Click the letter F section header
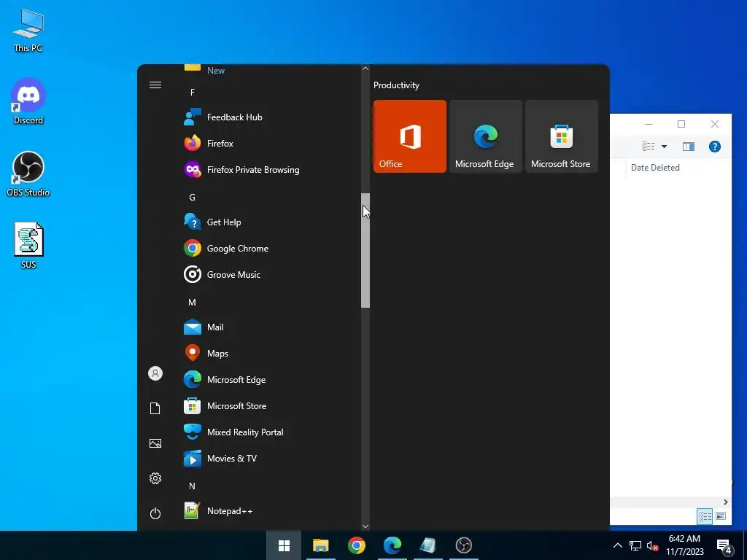 193,93
